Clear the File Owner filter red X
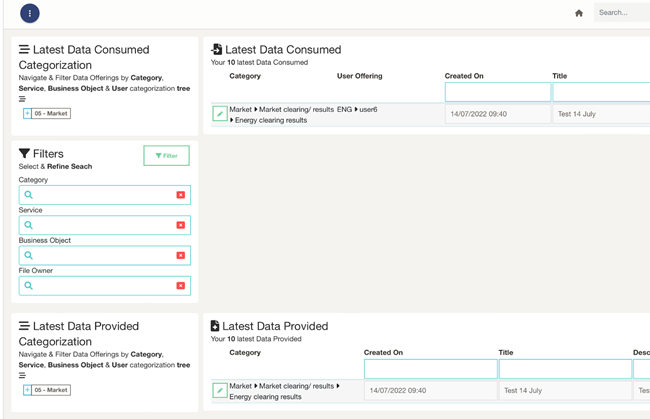 tap(181, 286)
